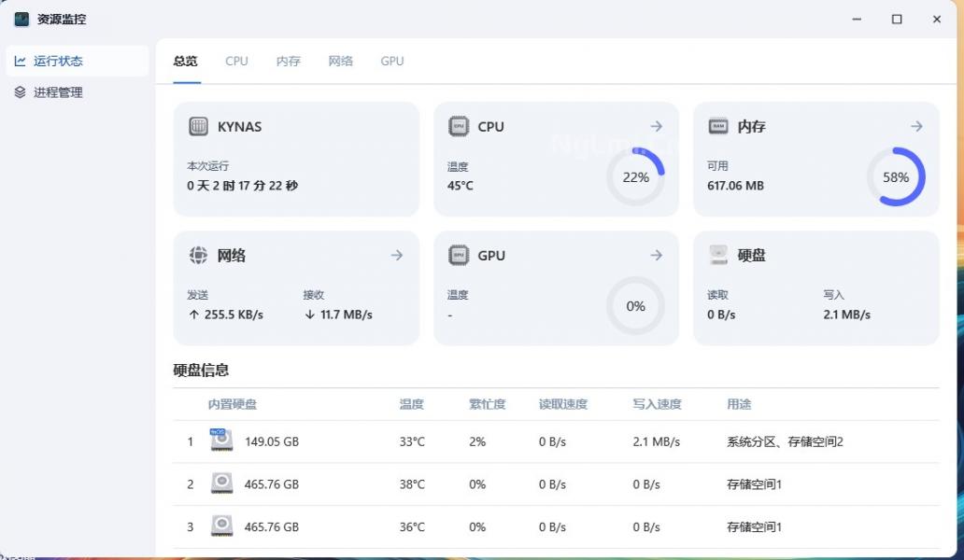Image resolution: width=964 pixels, height=560 pixels.
Task: Click the resource monitor app icon in title bar
Action: point(21,19)
